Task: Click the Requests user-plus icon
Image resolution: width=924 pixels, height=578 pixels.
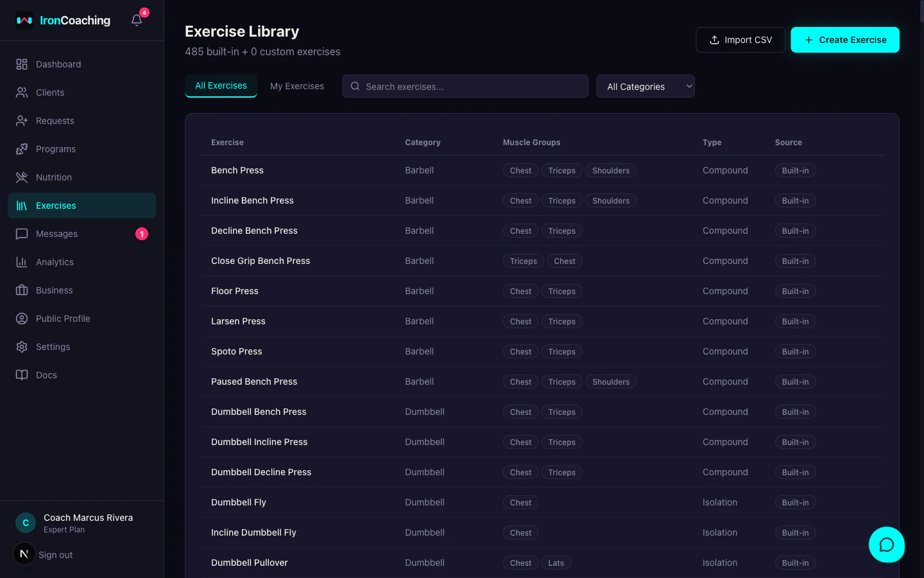Action: [x=22, y=121]
